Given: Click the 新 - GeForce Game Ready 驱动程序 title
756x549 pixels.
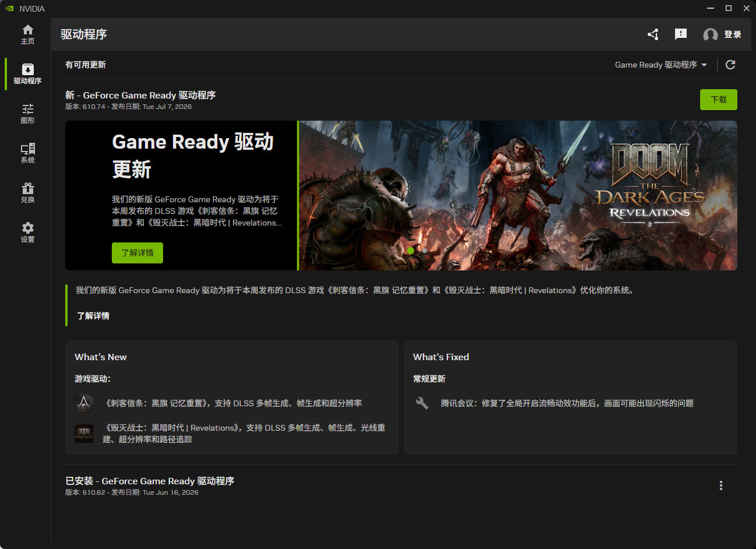Looking at the screenshot, I should [140, 95].
